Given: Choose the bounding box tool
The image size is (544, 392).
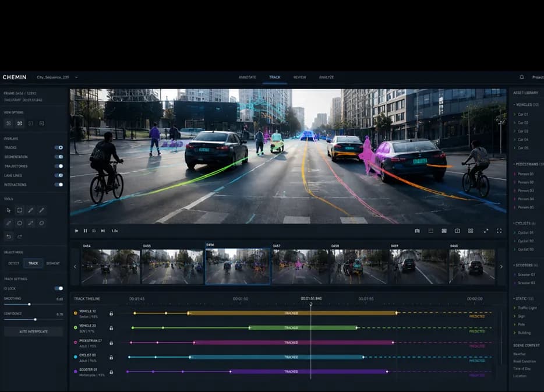Looking at the screenshot, I should pyautogui.click(x=20, y=210).
